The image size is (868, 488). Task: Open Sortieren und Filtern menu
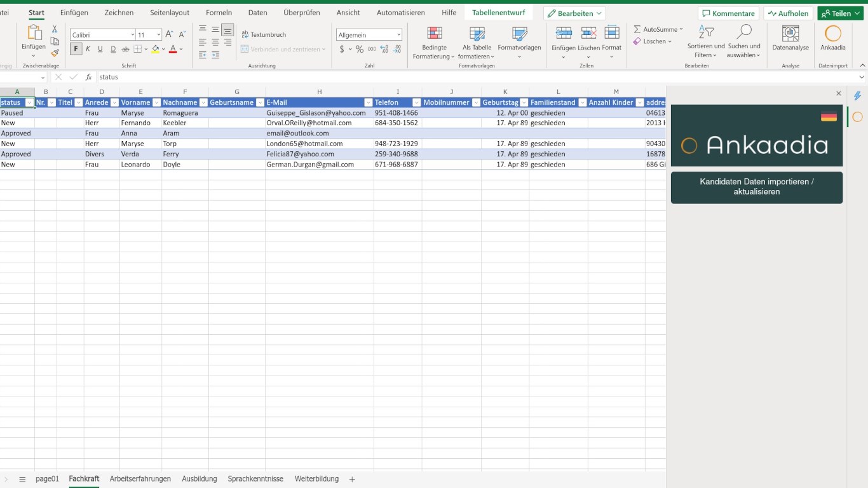click(x=706, y=42)
